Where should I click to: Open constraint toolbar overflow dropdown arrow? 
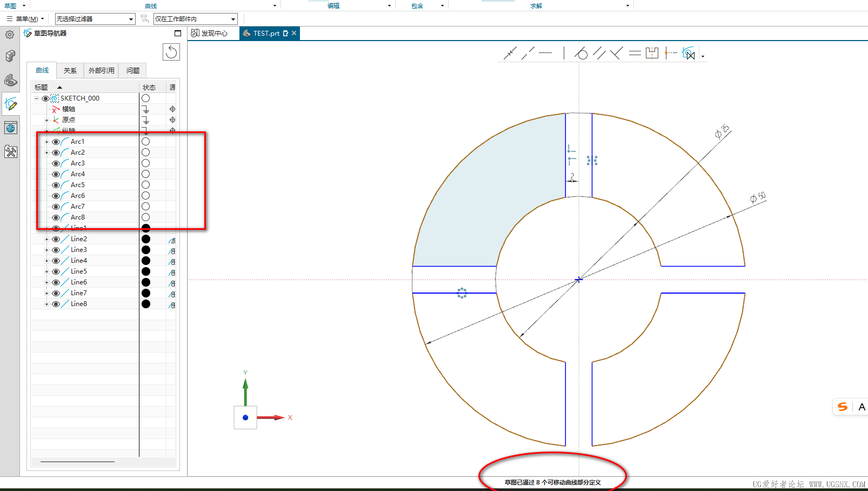[703, 56]
